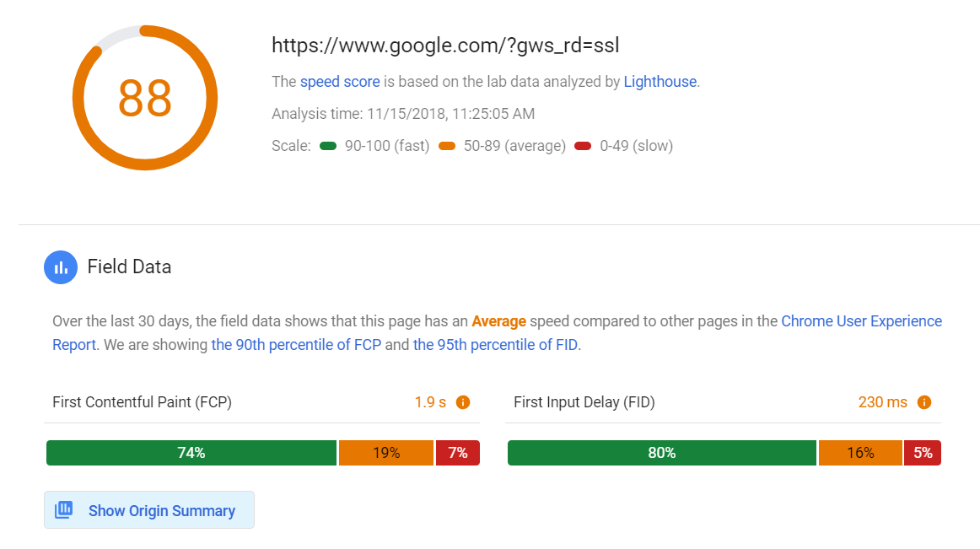Click the green 80% FID bar segment

point(662,453)
